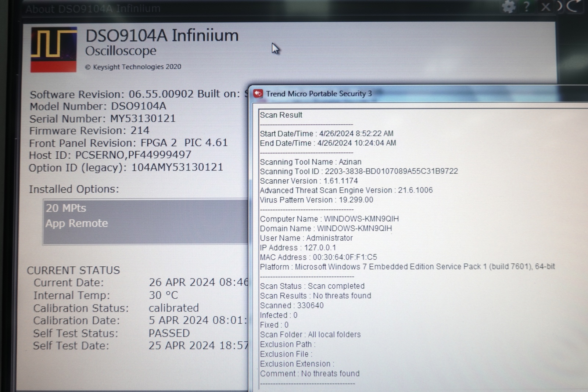Click the 'Oscilloscope' subtitle text
The height and width of the screenshot is (392, 588).
[x=121, y=51]
